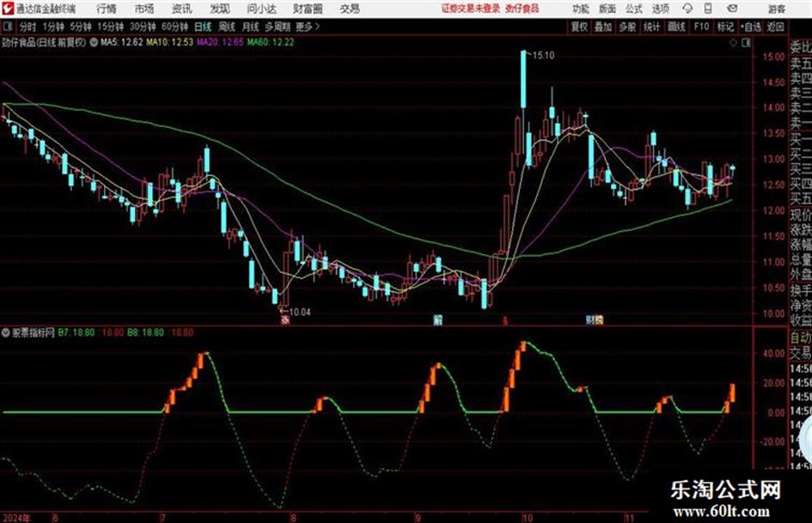Switch to 15分钟 period
Screen dimensions: 812x523
[x=110, y=27]
